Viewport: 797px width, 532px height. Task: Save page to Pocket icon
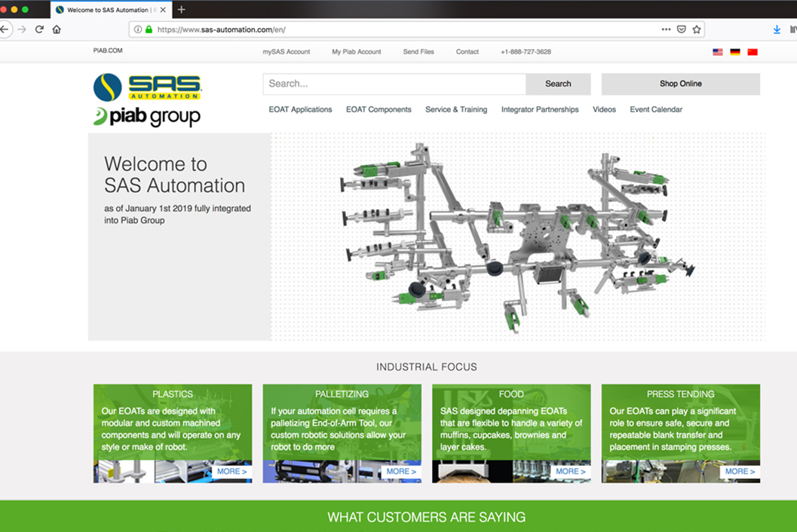[682, 29]
